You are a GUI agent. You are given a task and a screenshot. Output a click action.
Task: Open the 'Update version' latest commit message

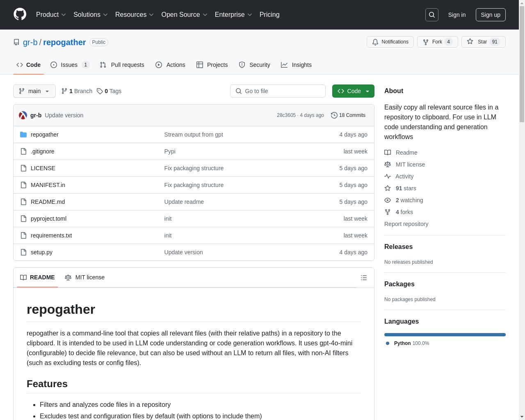pyautogui.click(x=64, y=115)
